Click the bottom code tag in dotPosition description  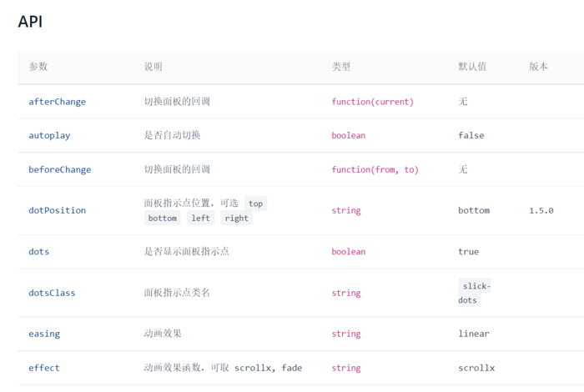click(163, 218)
